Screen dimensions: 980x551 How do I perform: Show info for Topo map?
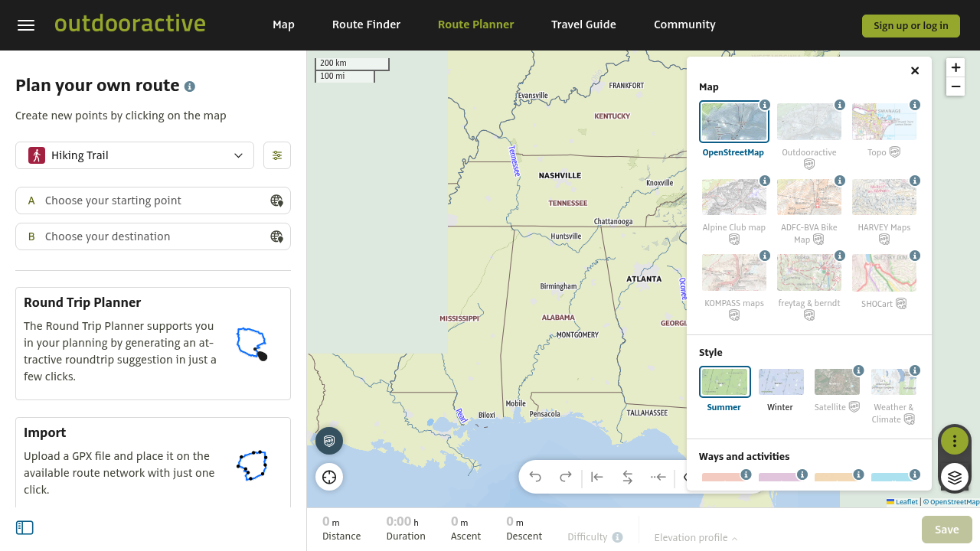point(915,105)
